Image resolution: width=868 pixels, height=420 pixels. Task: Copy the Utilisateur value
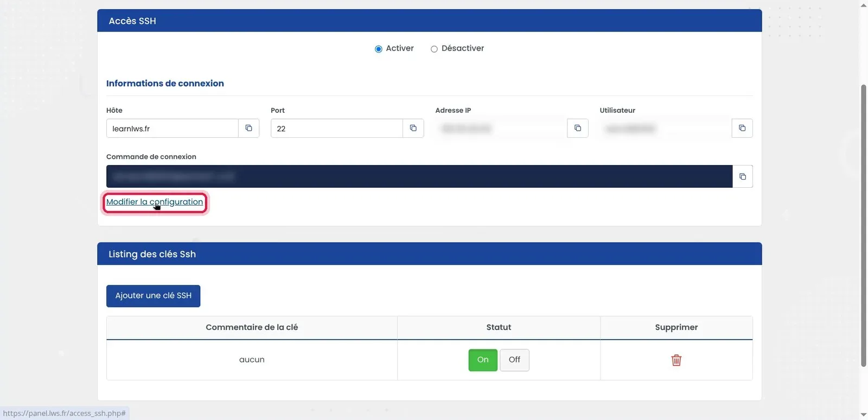point(742,128)
